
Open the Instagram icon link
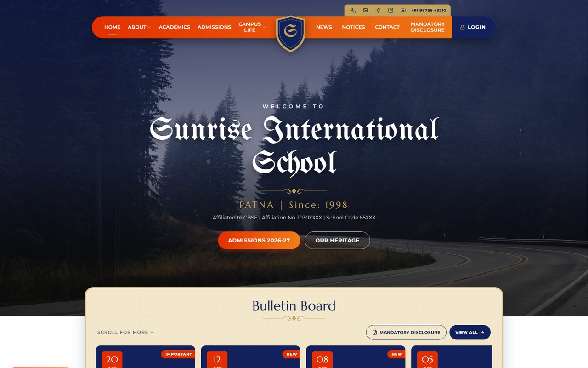390,10
